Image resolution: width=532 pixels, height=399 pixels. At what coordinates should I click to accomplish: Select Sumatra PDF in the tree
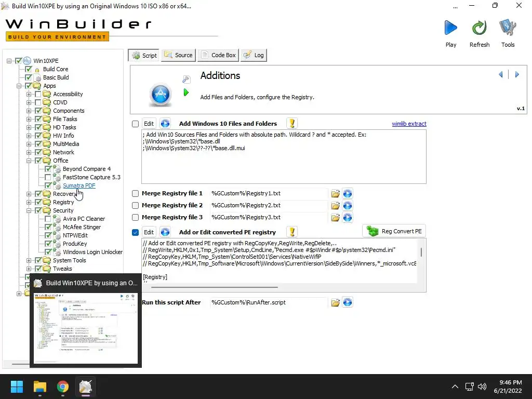coord(79,185)
